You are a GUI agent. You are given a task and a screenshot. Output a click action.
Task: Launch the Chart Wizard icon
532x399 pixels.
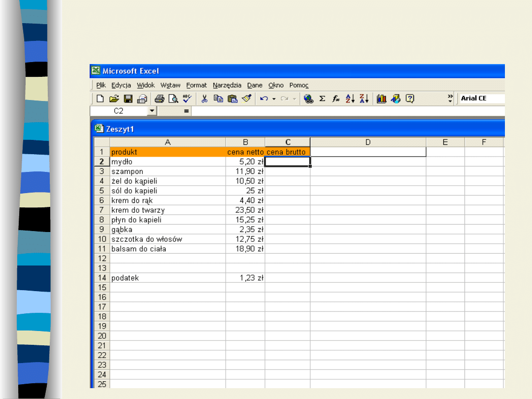382,99
